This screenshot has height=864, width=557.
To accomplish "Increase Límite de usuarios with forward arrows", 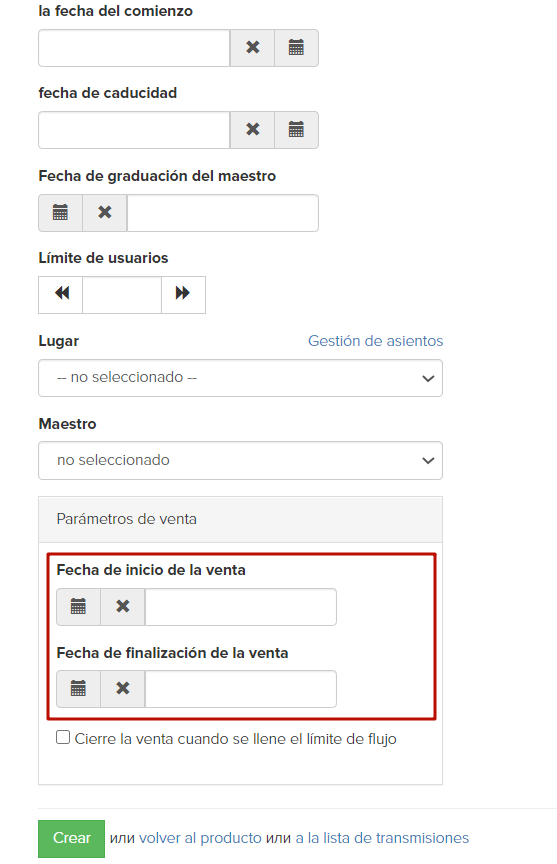I will tap(183, 295).
